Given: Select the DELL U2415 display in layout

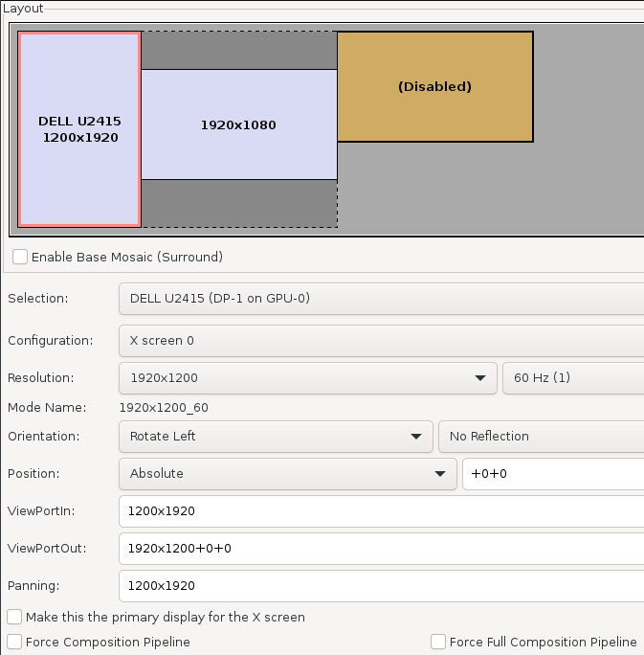Looking at the screenshot, I should tap(79, 129).
